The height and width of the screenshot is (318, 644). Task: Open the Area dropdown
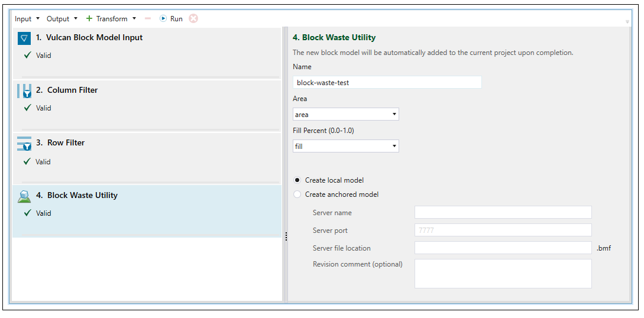(x=345, y=114)
